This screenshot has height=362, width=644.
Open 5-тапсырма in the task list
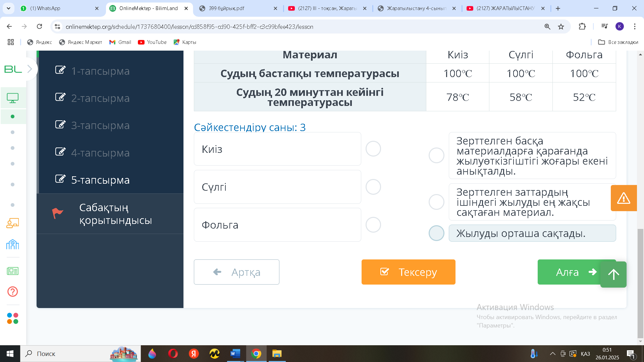100,180
